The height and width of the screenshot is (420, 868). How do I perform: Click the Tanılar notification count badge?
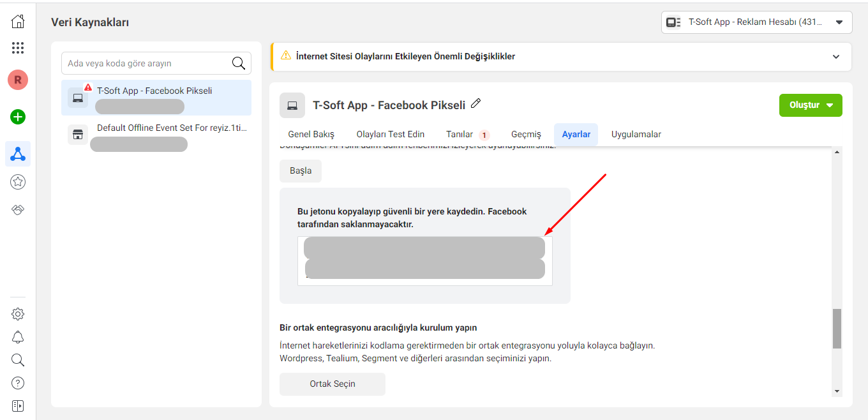[484, 135]
